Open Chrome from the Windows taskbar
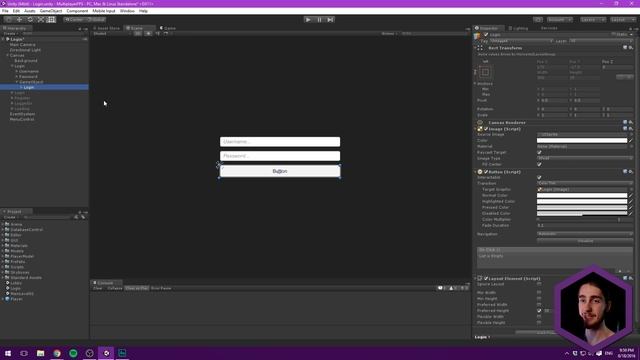Image resolution: width=640 pixels, height=360 pixels. 57,353
